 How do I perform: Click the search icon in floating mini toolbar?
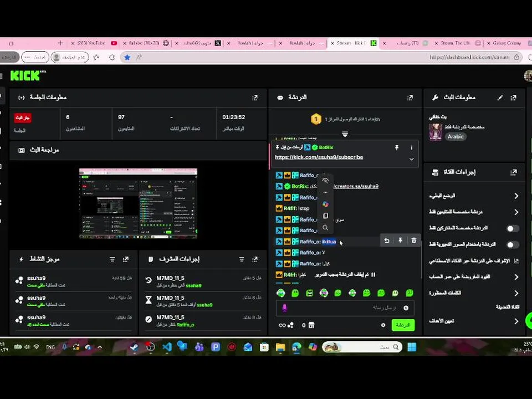[325, 228]
